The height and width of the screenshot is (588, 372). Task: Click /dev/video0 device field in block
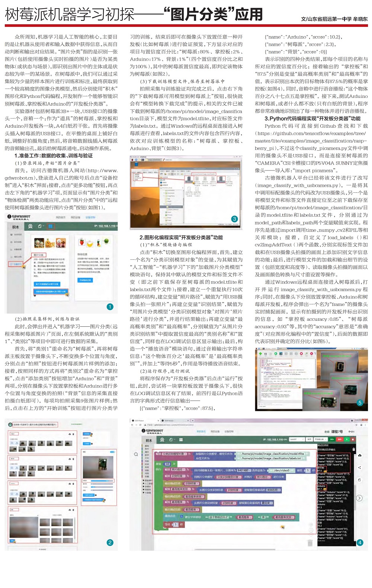[282, 470]
